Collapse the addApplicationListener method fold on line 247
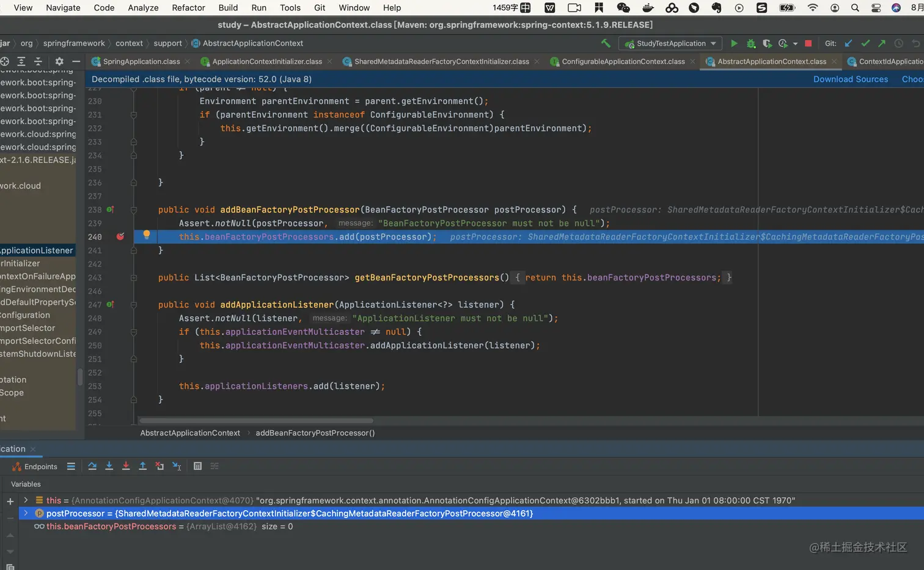924x570 pixels. point(133,304)
